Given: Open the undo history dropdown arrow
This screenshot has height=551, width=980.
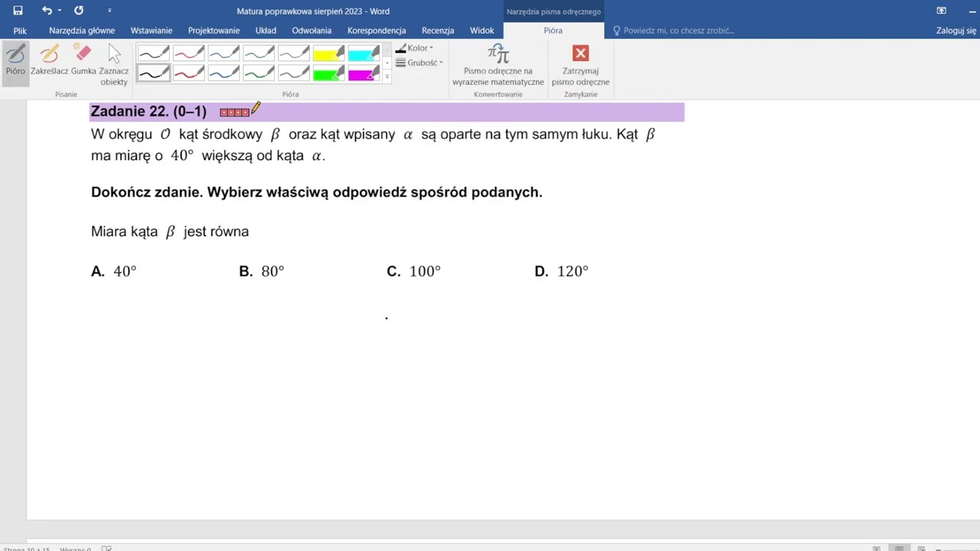Looking at the screenshot, I should point(59,11).
